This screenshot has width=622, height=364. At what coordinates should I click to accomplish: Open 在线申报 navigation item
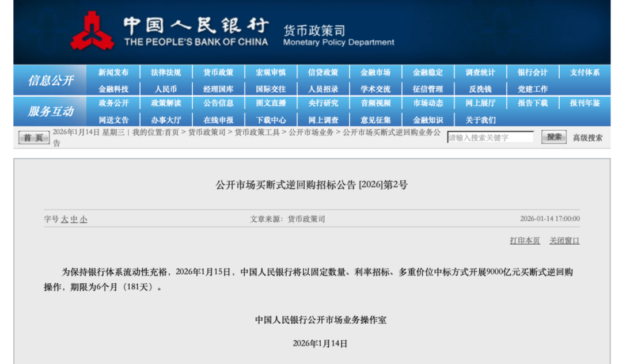[x=218, y=120]
